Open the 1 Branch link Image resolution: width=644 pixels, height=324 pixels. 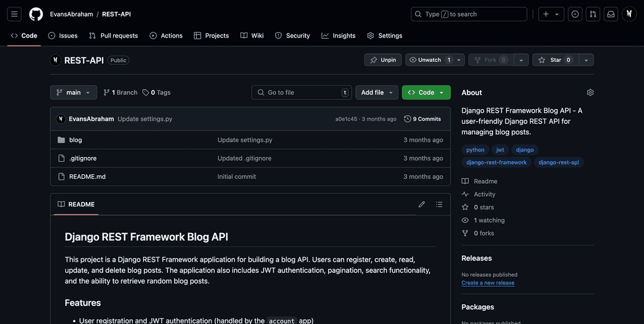click(x=120, y=92)
